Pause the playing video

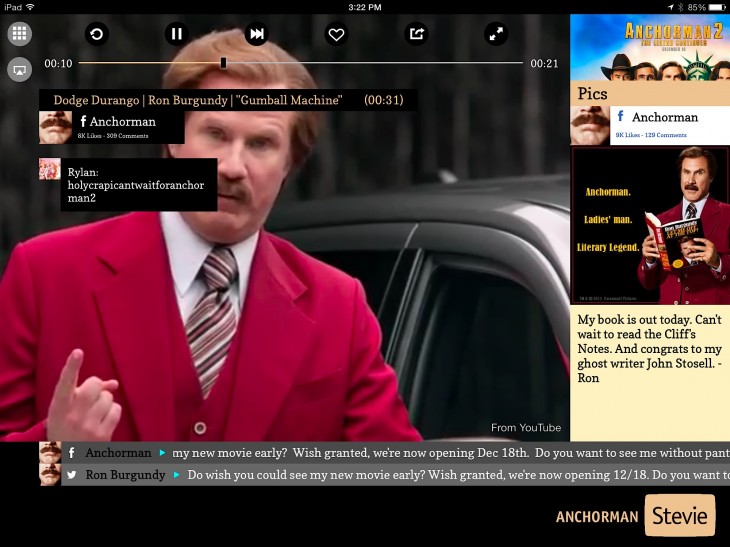pyautogui.click(x=177, y=34)
